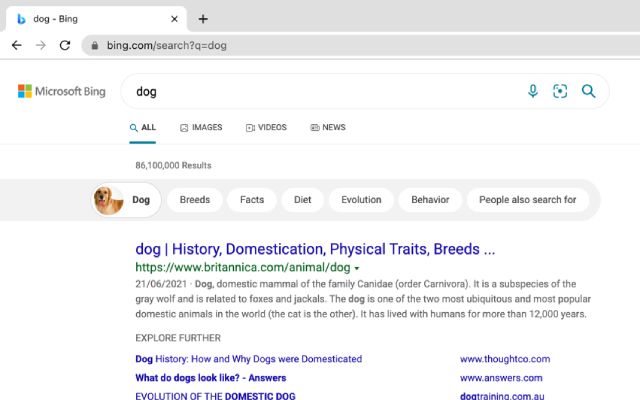Expand dropdown arrow beside Britannica URL
The image size is (640, 400).
click(x=357, y=268)
